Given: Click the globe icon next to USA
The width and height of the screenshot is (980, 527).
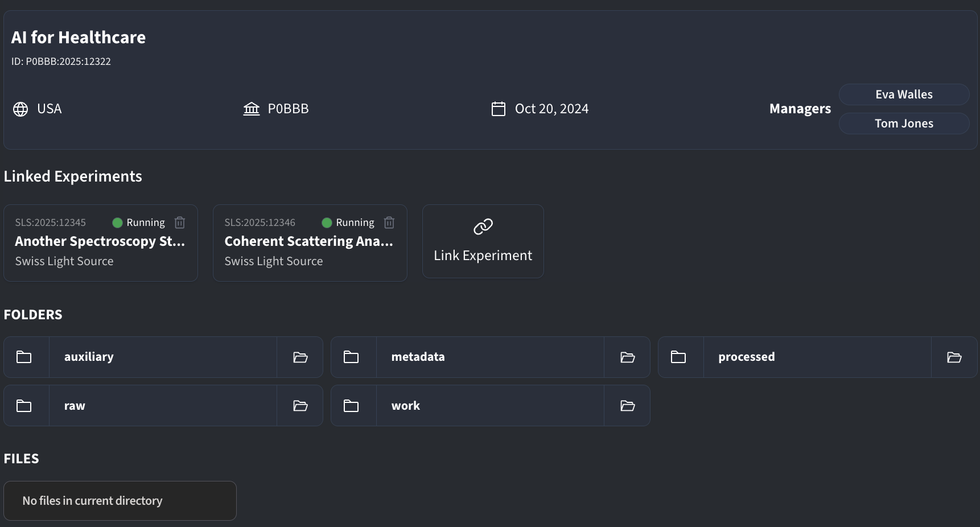Looking at the screenshot, I should [x=20, y=109].
